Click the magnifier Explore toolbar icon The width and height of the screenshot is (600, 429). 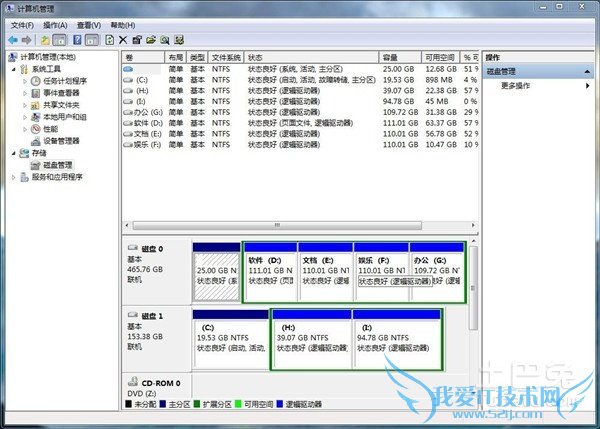(165, 40)
